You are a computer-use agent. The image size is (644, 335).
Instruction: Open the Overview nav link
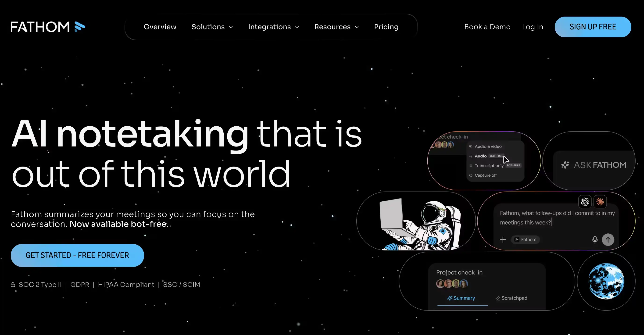pos(160,27)
